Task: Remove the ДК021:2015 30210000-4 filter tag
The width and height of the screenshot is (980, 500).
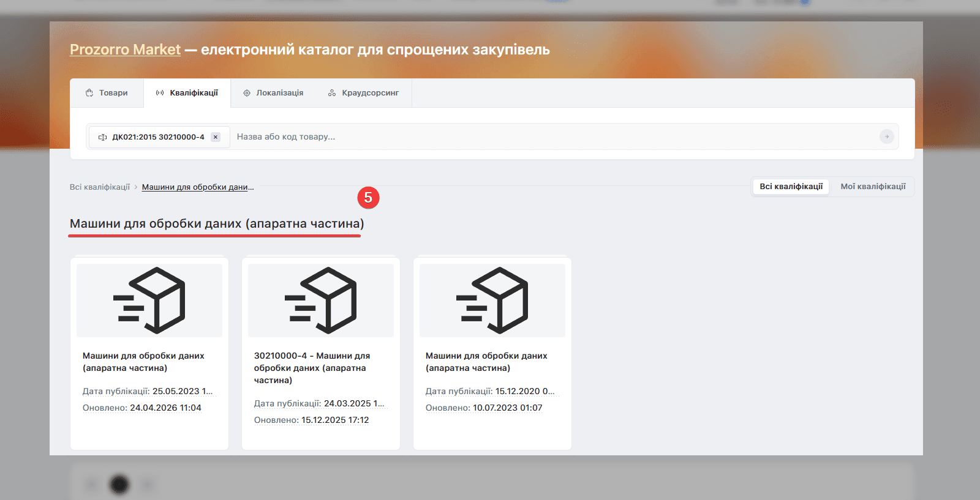Action: pos(216,137)
